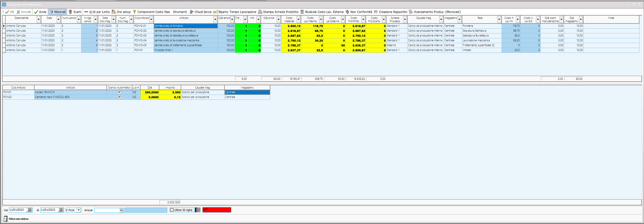Click the Articoli code input field
The width and height of the screenshot is (644, 224).
(107, 210)
